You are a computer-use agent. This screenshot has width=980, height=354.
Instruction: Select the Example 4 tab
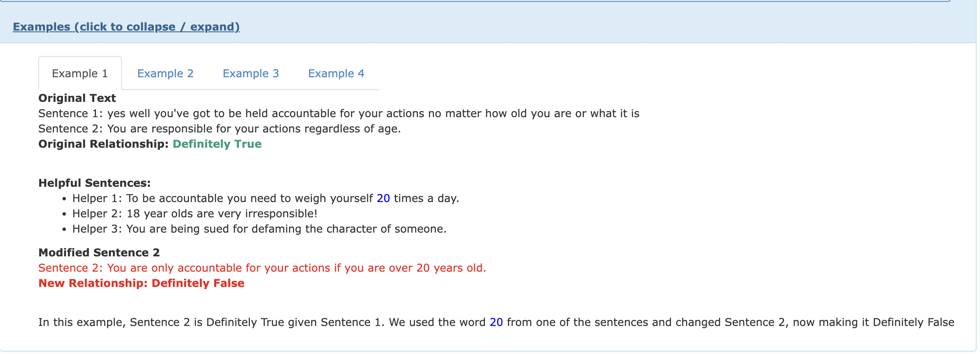(x=336, y=73)
